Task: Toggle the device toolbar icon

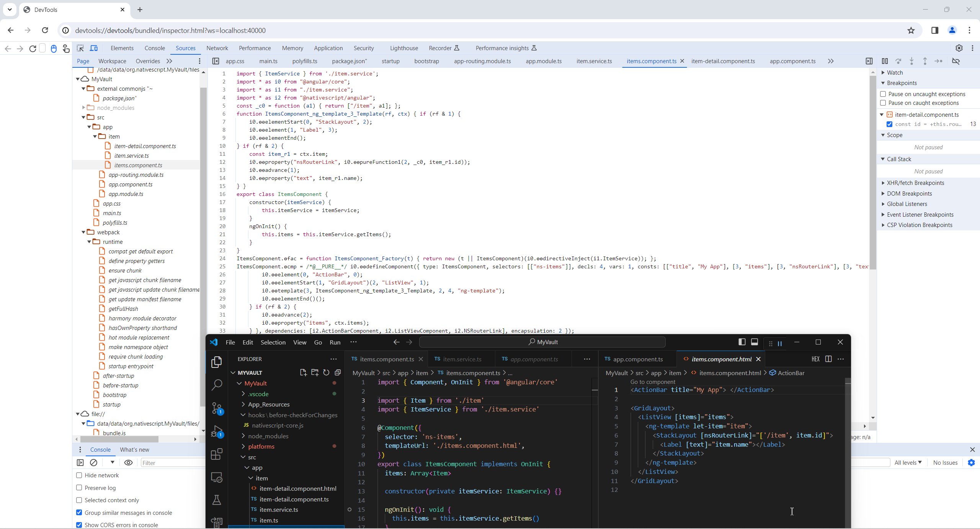Action: click(94, 48)
